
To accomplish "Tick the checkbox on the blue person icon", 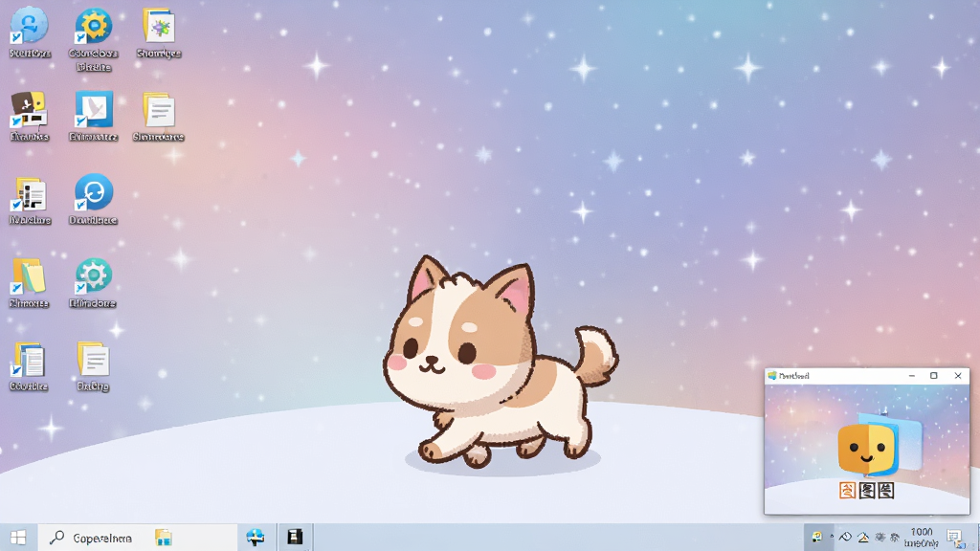I will 16,38.
